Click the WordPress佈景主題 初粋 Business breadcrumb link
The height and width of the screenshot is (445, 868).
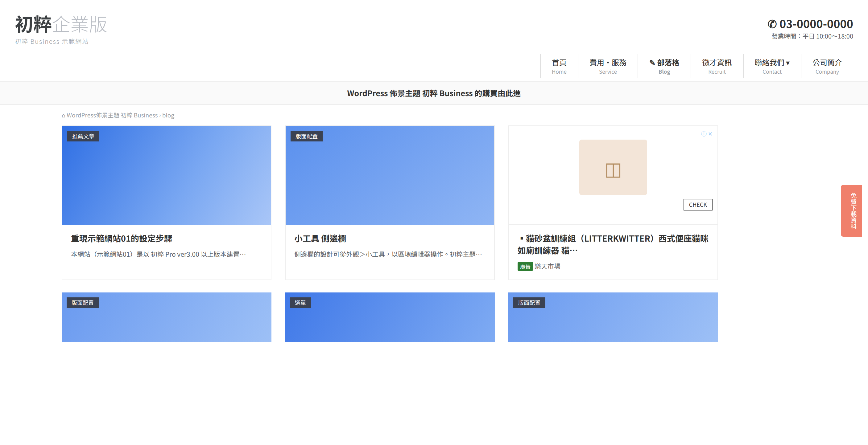112,115
